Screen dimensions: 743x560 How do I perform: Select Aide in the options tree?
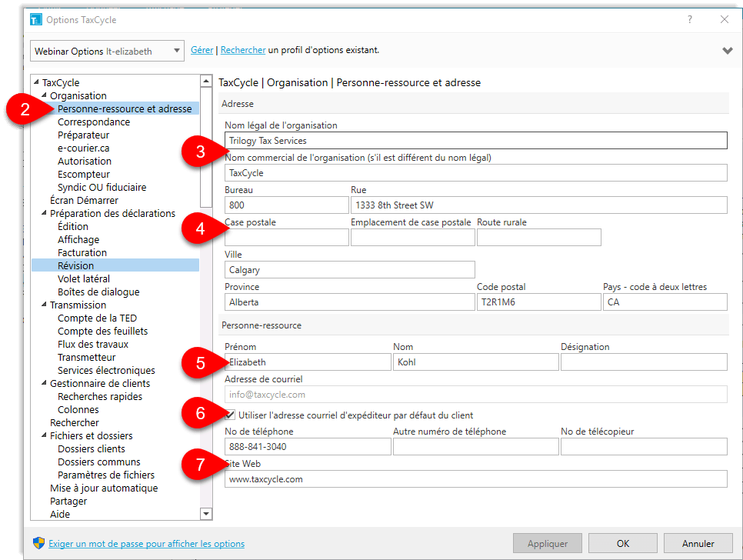[60, 514]
